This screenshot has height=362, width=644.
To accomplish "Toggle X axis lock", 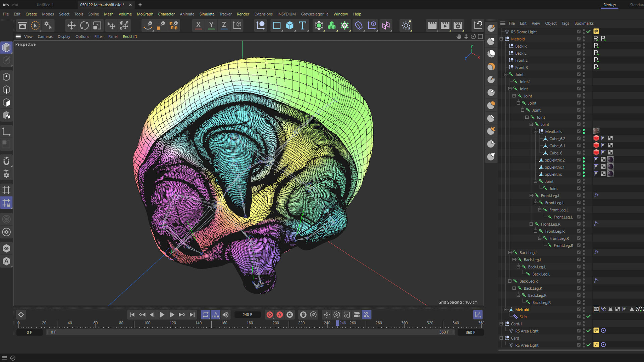I will pos(198,25).
